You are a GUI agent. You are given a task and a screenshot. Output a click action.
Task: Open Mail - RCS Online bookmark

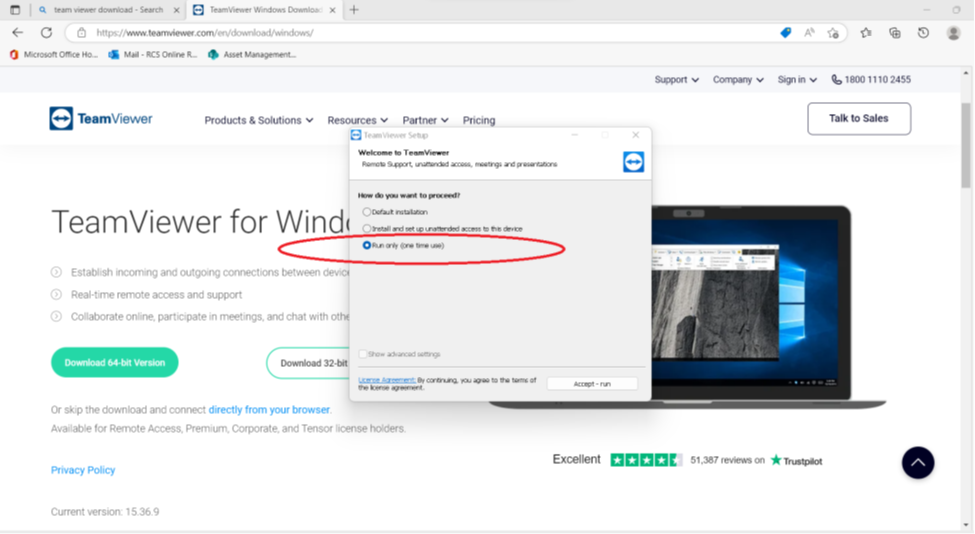(153, 55)
